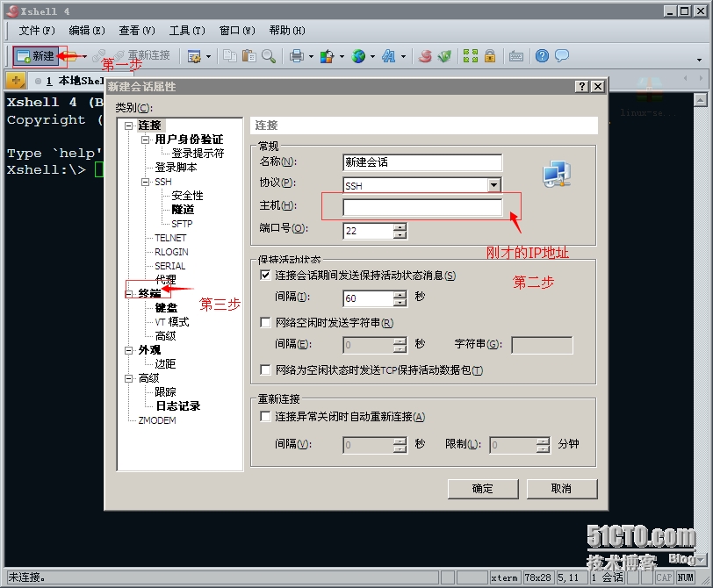Screen dimensions: 713x588
Task: Adjust the 端口号 port spinner arrows
Action: [400, 231]
